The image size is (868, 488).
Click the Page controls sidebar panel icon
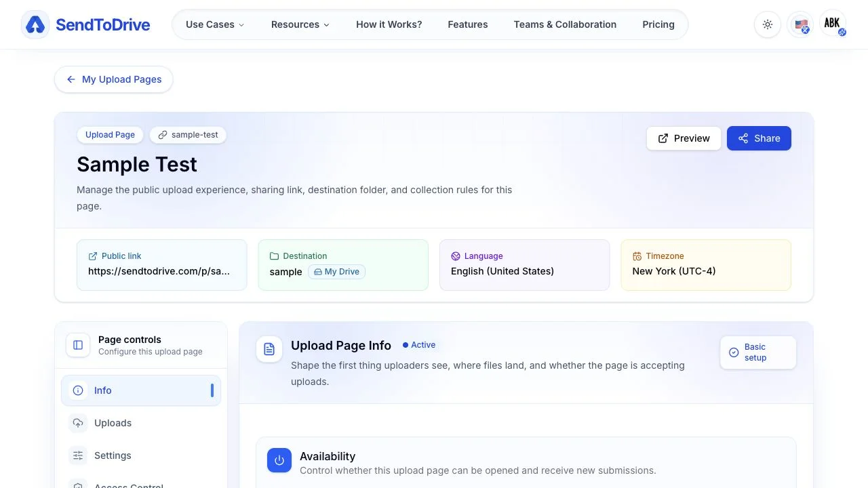tap(78, 345)
